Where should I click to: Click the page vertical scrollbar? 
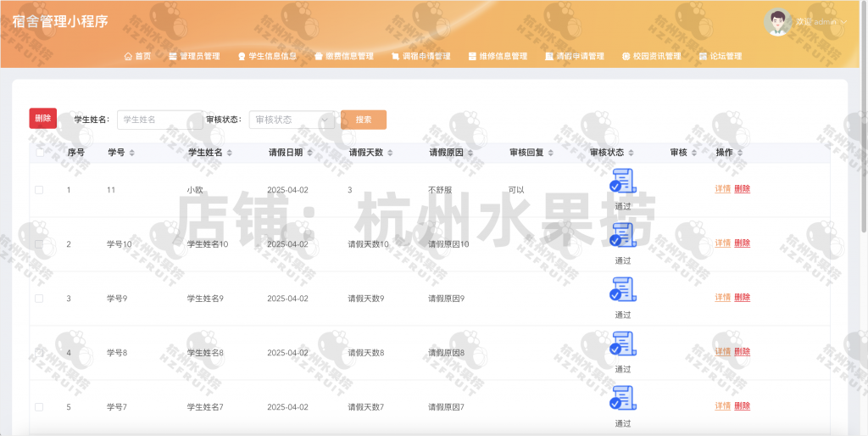pos(864,116)
